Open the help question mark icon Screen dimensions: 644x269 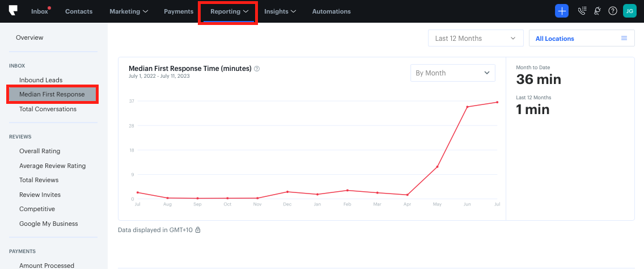(612, 11)
